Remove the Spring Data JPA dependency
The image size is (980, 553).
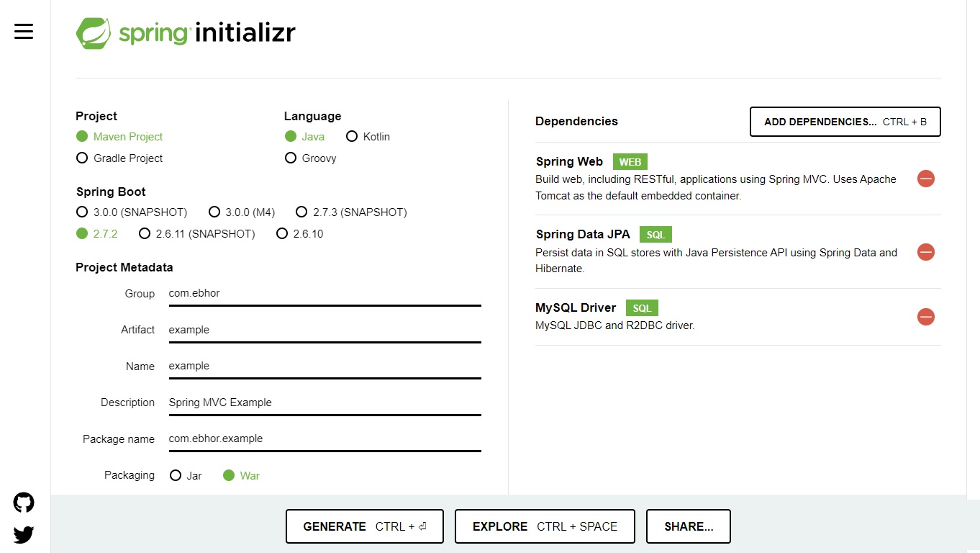tap(925, 252)
